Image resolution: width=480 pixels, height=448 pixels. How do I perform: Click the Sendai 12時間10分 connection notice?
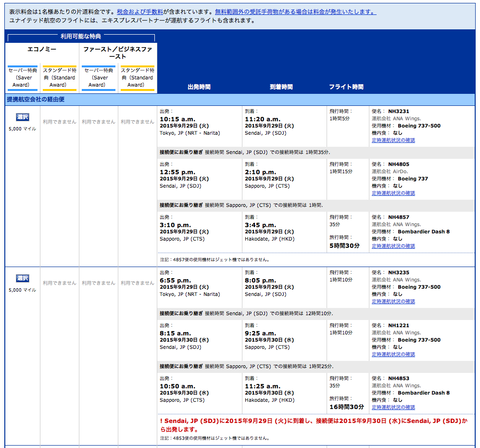(x=315, y=313)
